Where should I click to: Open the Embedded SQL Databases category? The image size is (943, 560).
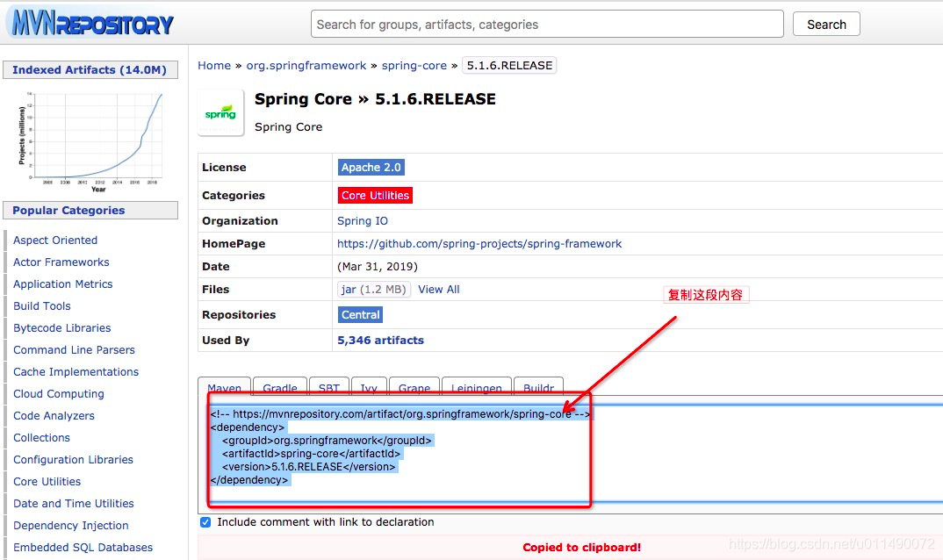pos(83,548)
